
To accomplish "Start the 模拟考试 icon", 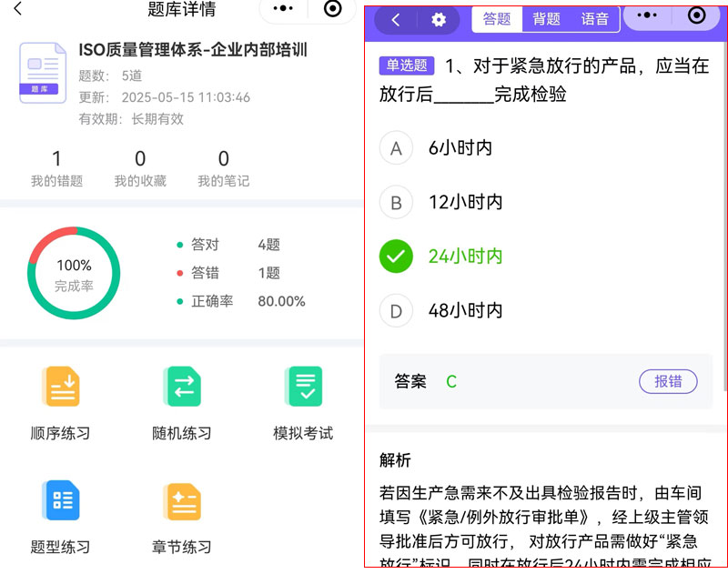I will click(x=303, y=386).
